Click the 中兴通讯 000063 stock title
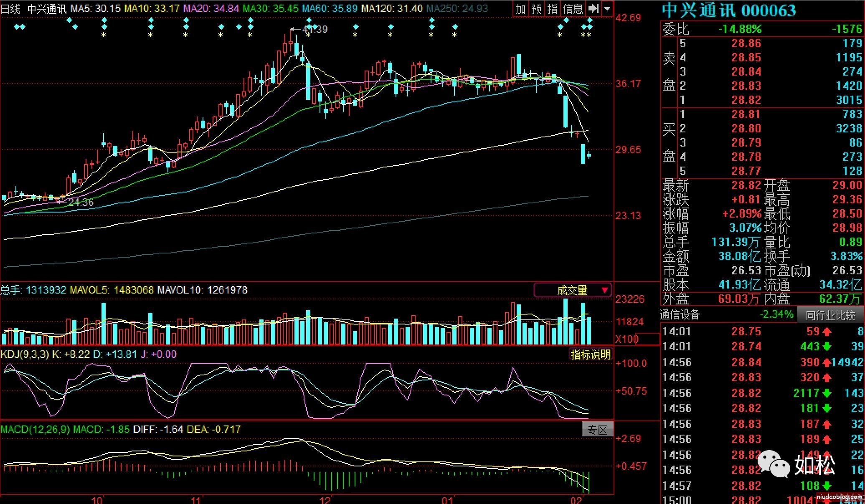The height and width of the screenshot is (504, 865). click(x=729, y=10)
